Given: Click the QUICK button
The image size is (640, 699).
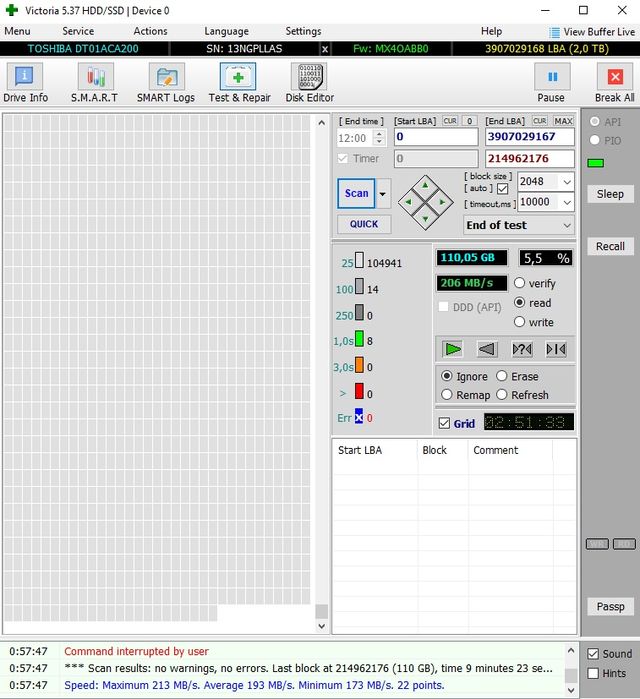Looking at the screenshot, I should [364, 224].
